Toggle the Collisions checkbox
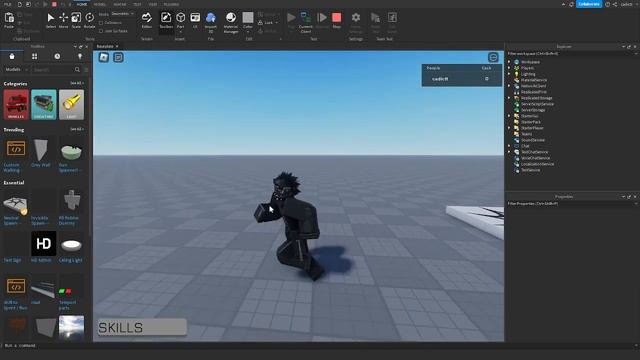The height and width of the screenshot is (360, 640). pyautogui.click(x=101, y=23)
